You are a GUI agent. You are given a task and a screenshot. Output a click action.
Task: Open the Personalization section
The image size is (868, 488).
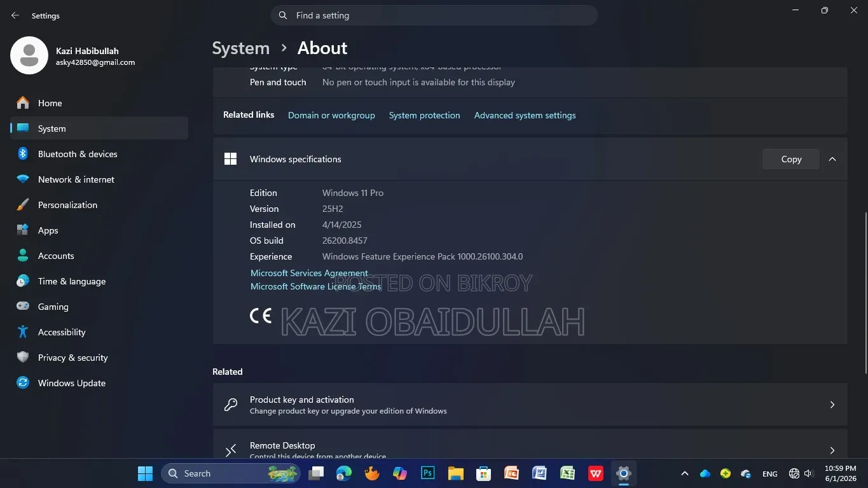pos(99,205)
